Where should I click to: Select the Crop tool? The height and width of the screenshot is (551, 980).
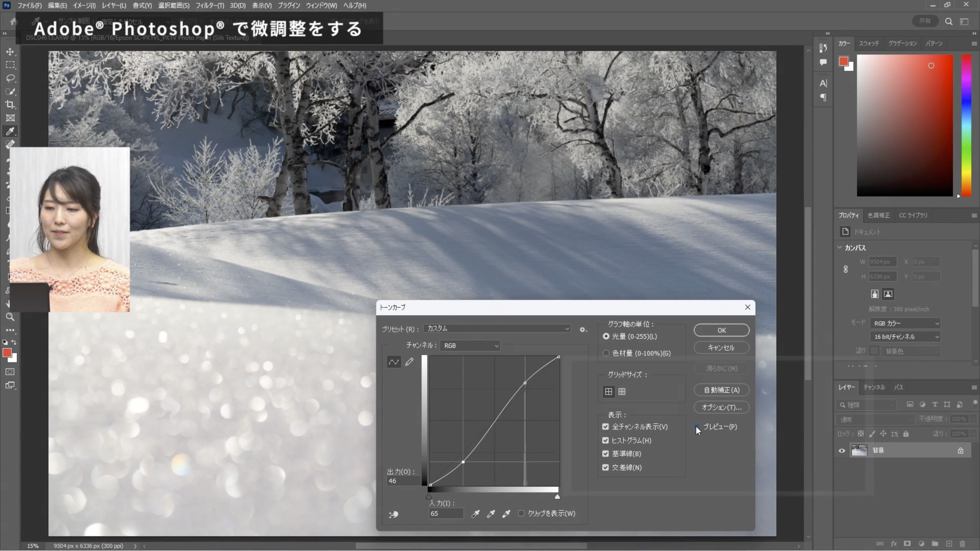[x=10, y=105]
